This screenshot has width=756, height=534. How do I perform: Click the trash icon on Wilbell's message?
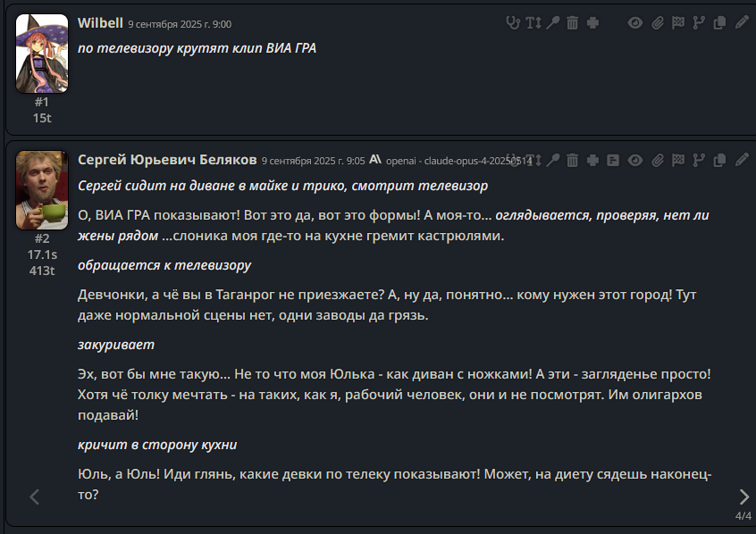[x=572, y=23]
